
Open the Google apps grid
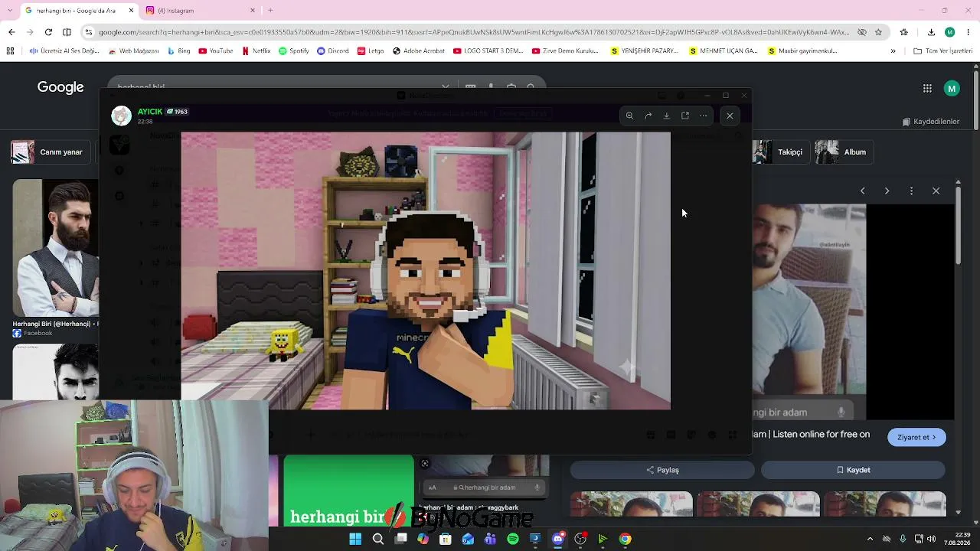click(x=927, y=88)
